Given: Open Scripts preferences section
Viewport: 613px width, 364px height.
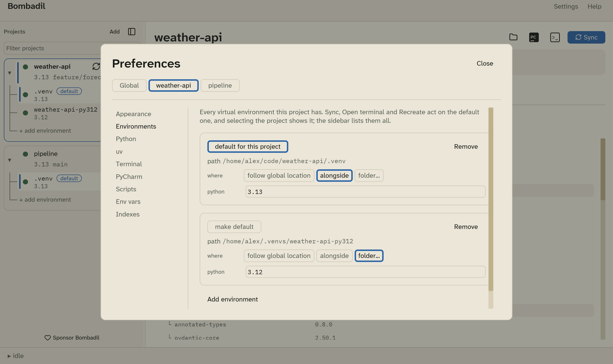Looking at the screenshot, I should point(126,189).
